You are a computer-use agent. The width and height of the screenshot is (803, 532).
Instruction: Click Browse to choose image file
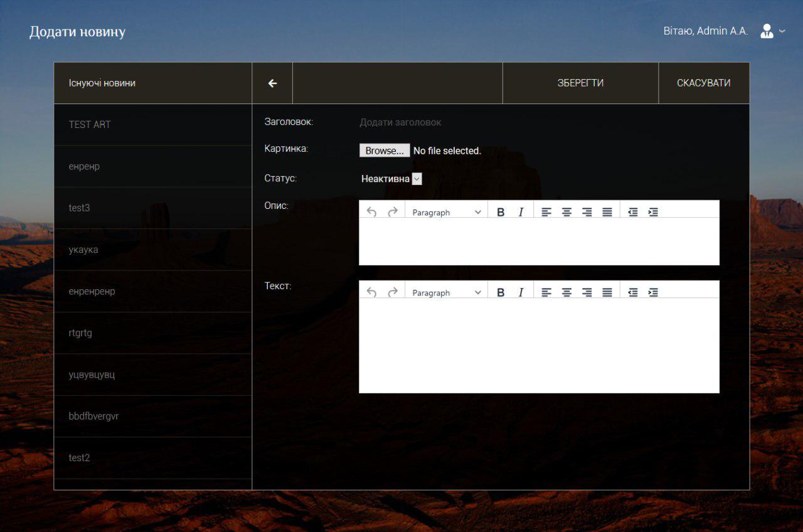point(385,151)
